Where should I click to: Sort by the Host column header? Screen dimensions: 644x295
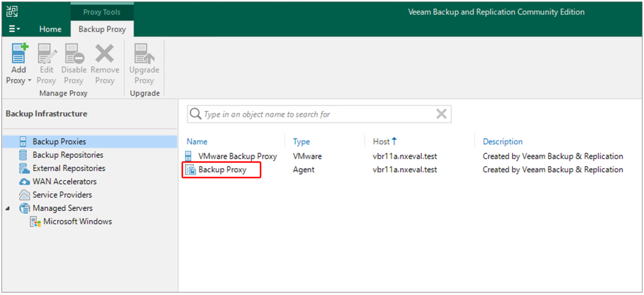pos(385,142)
